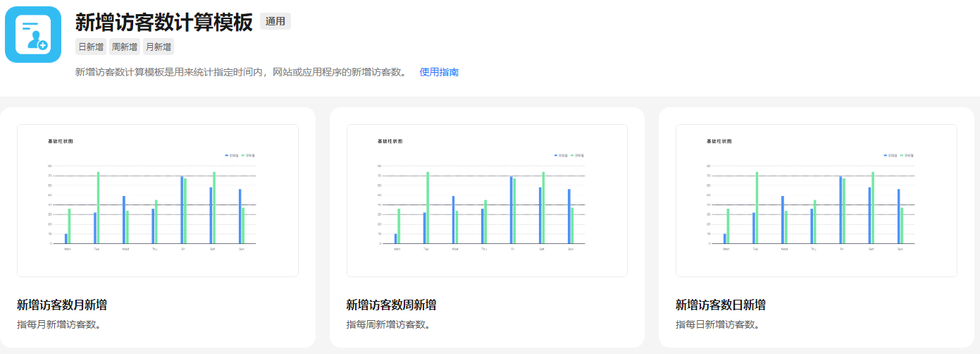Image resolution: width=980 pixels, height=354 pixels.
Task: Open the 新增访客数日新增 chart thumbnail
Action: [816, 200]
